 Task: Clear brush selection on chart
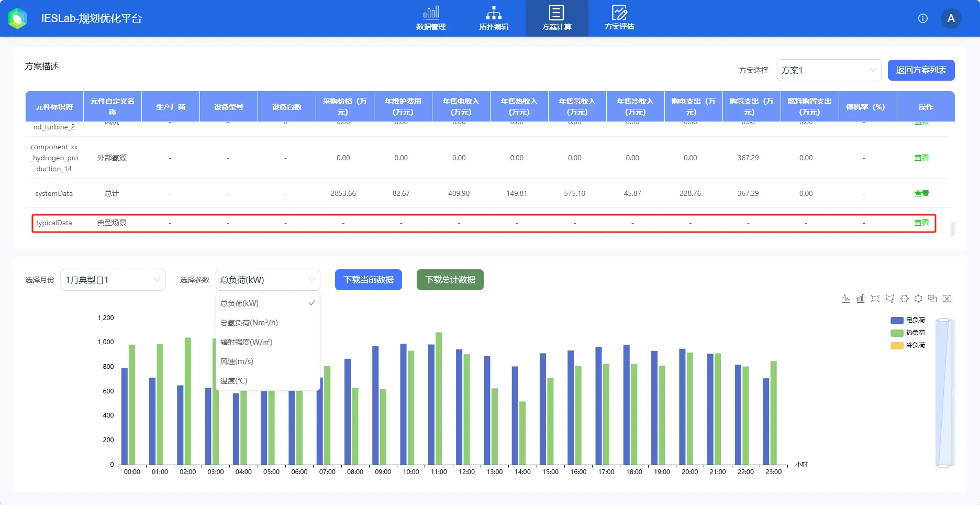947,299
